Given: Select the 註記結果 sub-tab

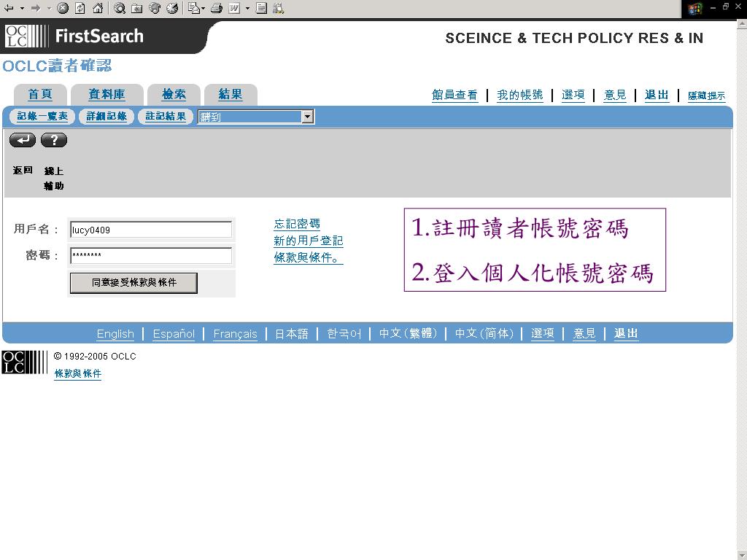Looking at the screenshot, I should [x=166, y=116].
